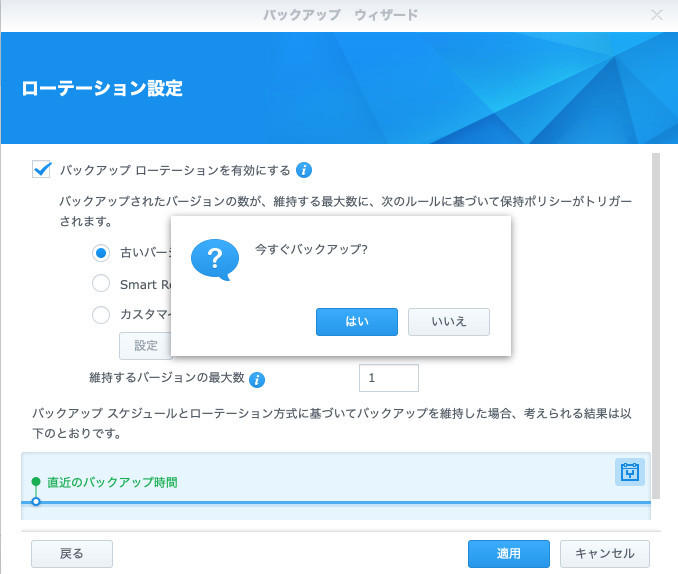The width and height of the screenshot is (678, 574).
Task: Click the info icon beside バックアップ ローテーションを有効にする
Action: (x=304, y=170)
